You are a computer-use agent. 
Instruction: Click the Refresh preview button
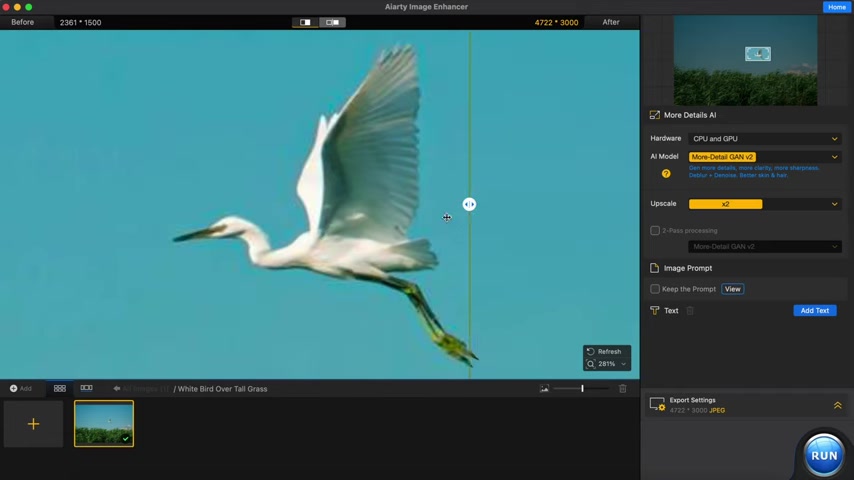[x=605, y=351]
